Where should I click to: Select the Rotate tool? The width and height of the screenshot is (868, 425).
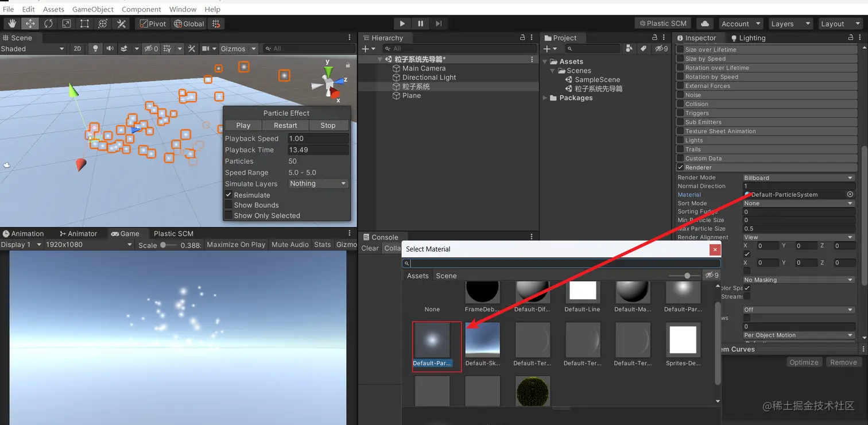click(x=48, y=24)
